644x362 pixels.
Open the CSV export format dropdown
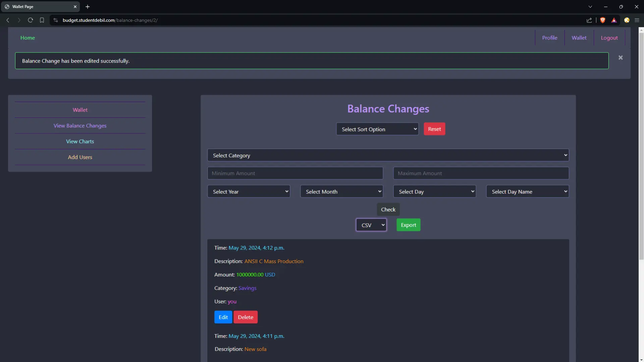click(371, 225)
